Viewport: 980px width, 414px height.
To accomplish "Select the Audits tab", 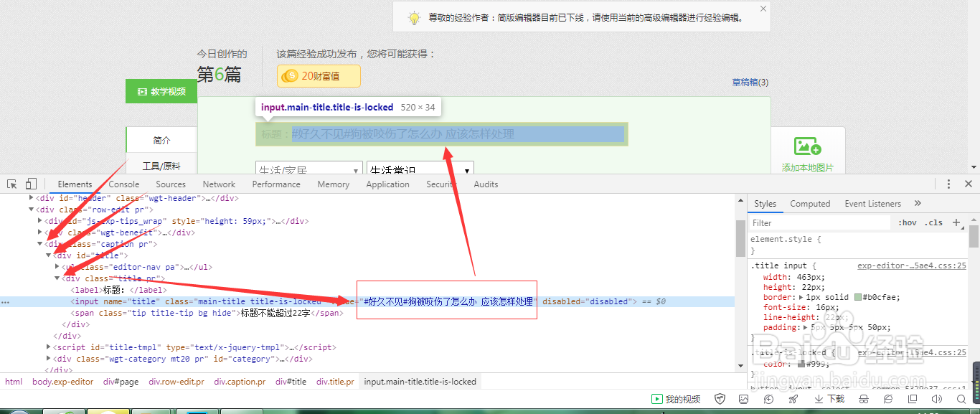I will coord(486,184).
